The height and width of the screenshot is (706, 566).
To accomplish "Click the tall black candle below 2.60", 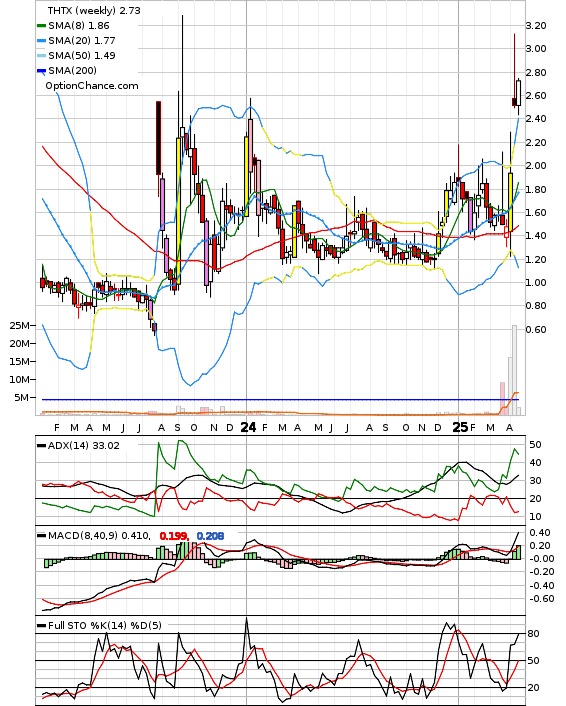I will point(158,138).
